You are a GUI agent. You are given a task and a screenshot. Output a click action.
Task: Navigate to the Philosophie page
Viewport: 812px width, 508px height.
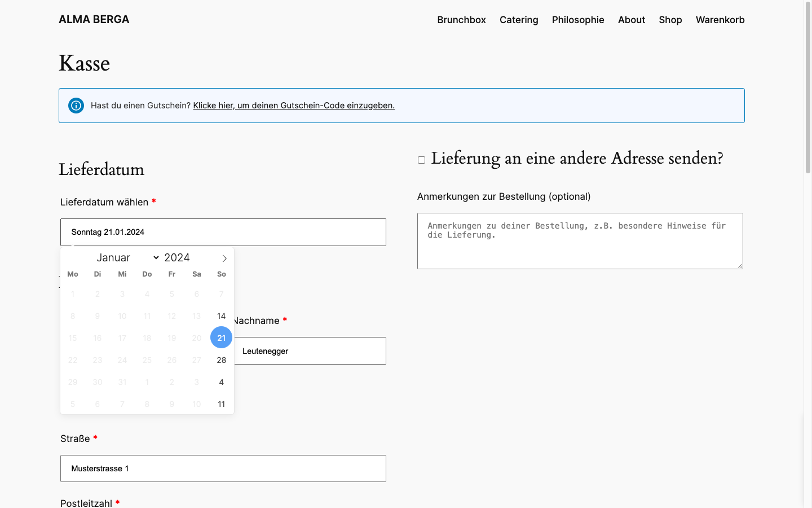[578, 20]
